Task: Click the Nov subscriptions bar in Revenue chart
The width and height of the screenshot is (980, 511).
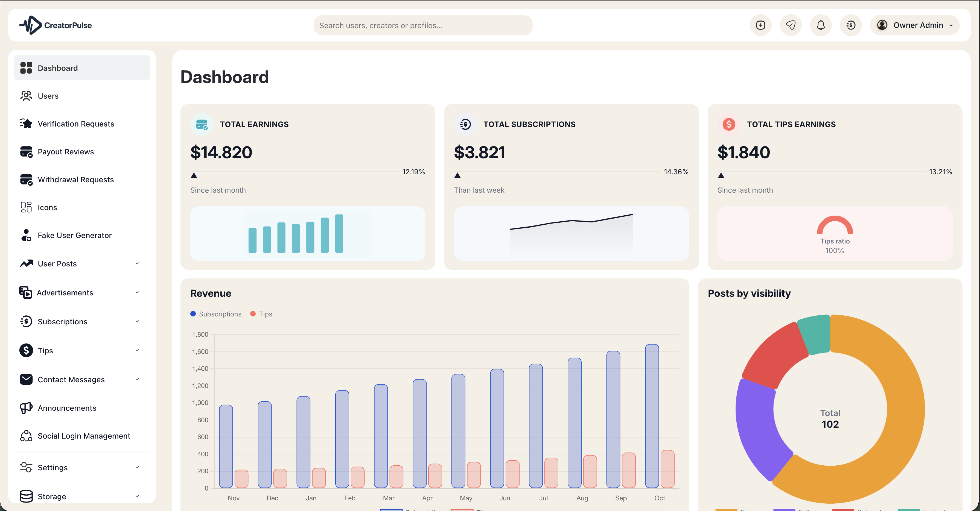Action: coord(226,446)
